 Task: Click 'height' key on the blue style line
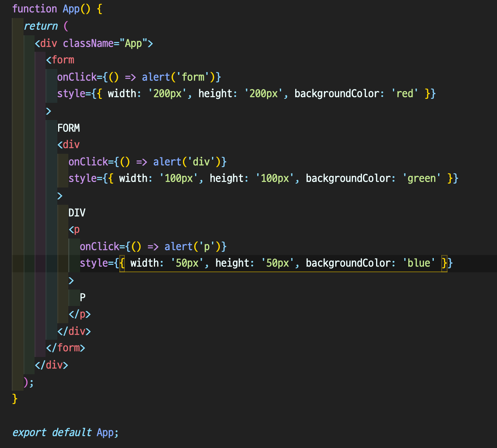[232, 263]
